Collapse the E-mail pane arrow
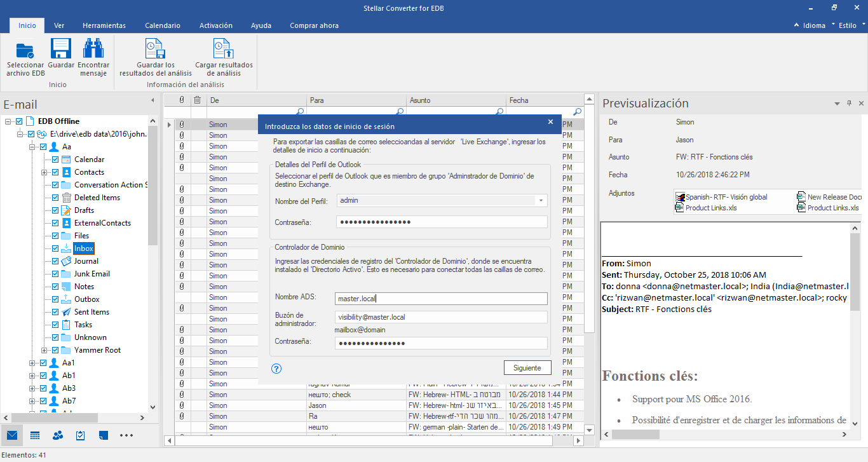Image resolution: width=868 pixels, height=462 pixels. (x=153, y=100)
